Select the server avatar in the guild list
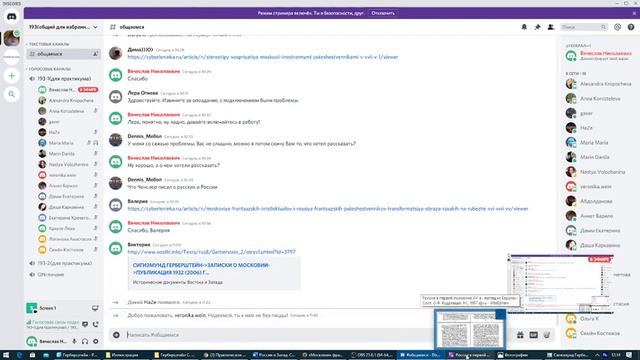The image size is (640, 360). click(x=11, y=38)
